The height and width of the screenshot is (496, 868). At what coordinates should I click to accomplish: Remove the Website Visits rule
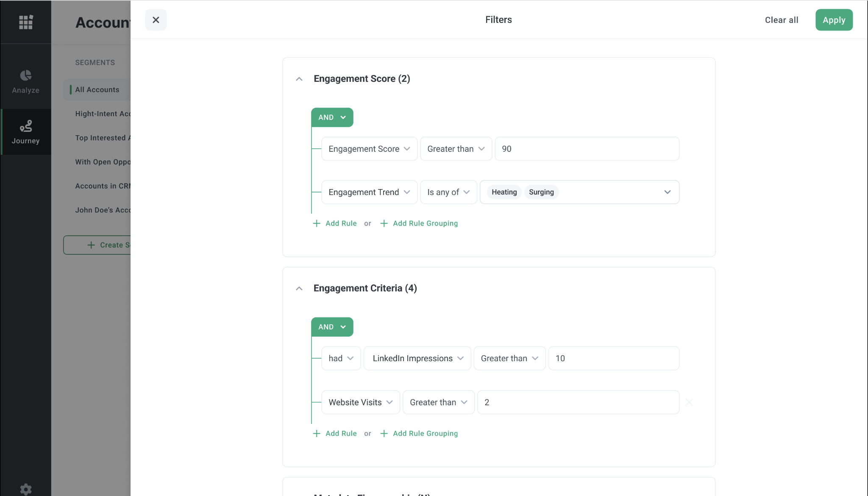(689, 402)
